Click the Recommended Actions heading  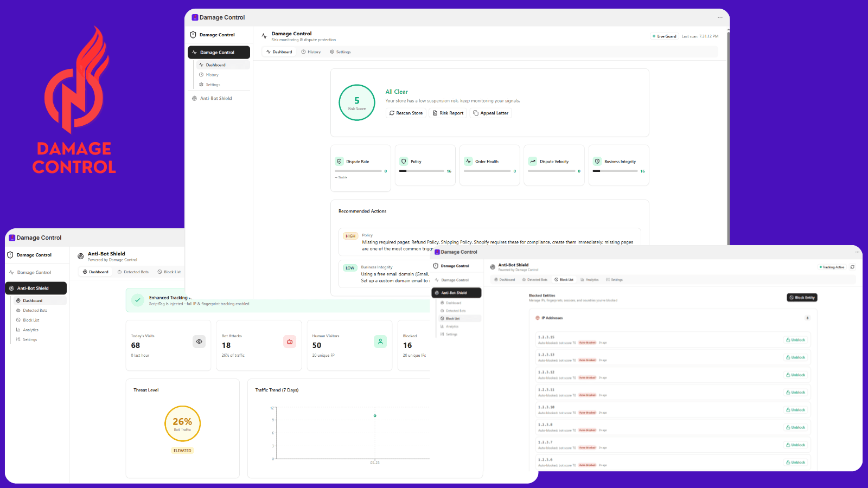[x=362, y=211]
